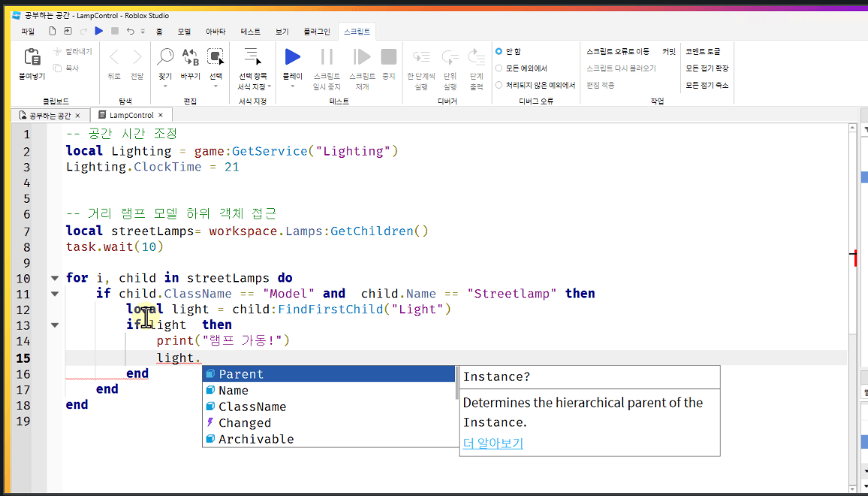Switch to the 모델 ribbon tab
Screen dimensions: 868x496
(184, 32)
